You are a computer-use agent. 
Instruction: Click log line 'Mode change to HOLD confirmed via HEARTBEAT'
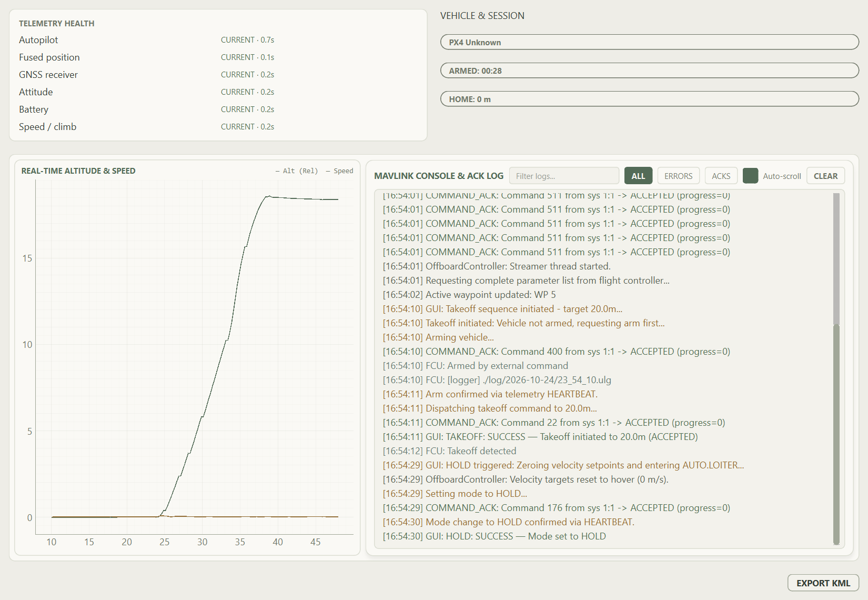(508, 522)
